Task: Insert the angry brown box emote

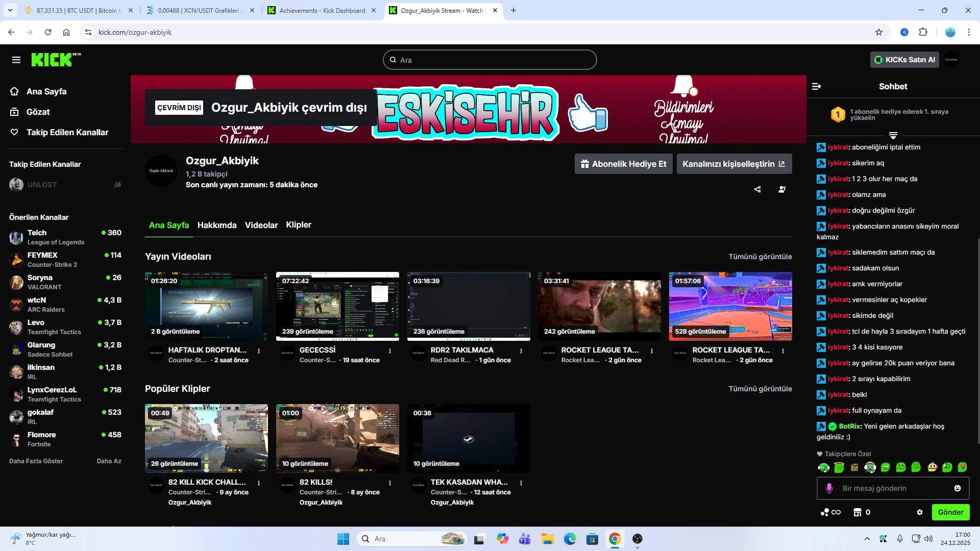Action: pos(854,467)
